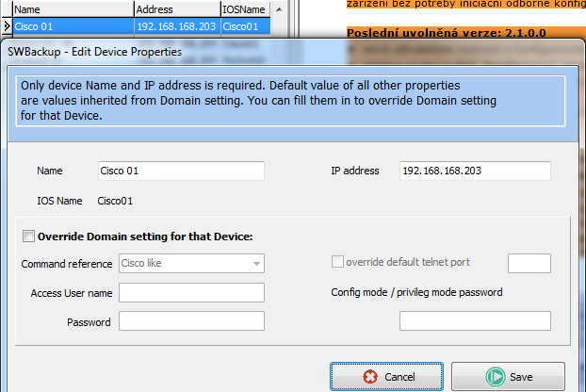Click the Cisco like dropdown arrow
The image size is (586, 392).
click(256, 264)
